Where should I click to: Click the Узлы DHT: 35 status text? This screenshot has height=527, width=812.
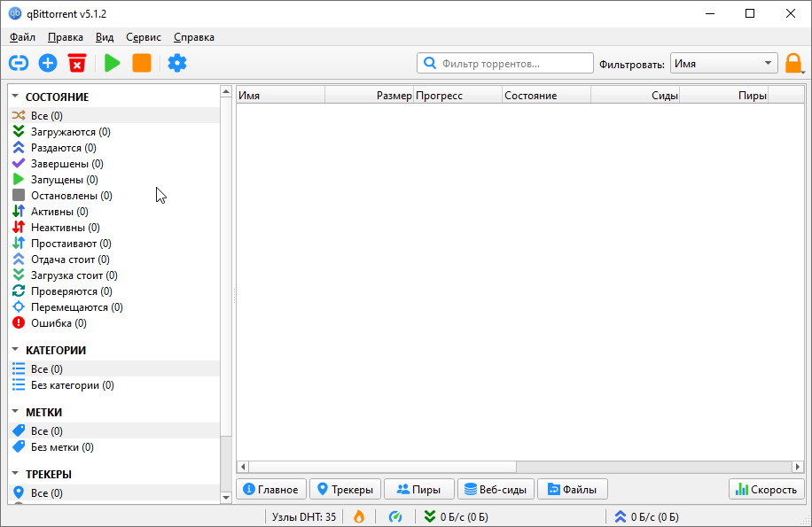pos(304,516)
